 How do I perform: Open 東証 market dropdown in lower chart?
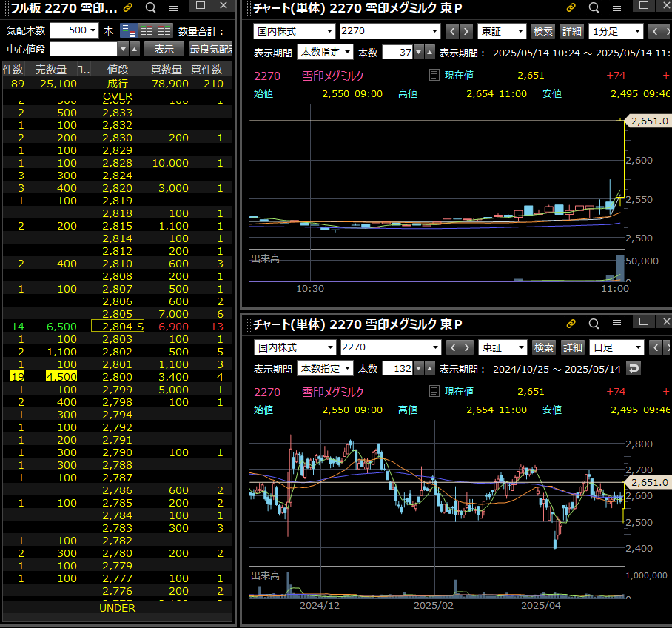click(x=503, y=347)
